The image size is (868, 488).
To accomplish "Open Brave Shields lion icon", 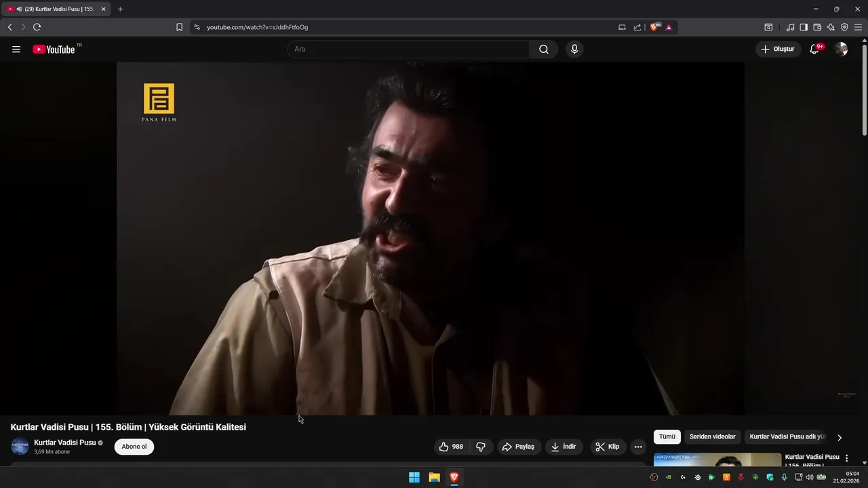I will (654, 27).
